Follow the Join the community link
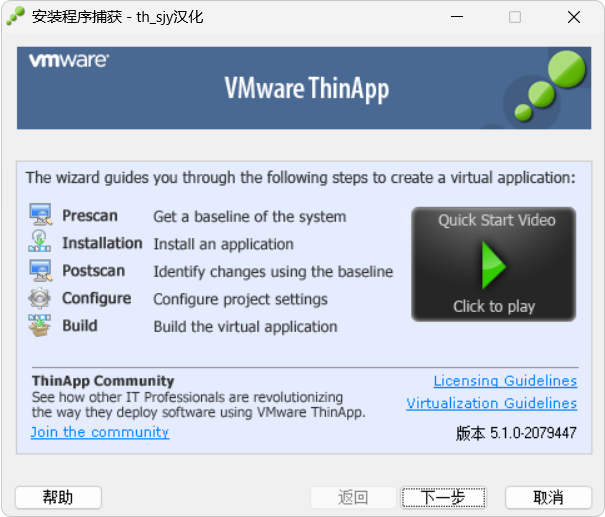605x517 pixels. 100,432
